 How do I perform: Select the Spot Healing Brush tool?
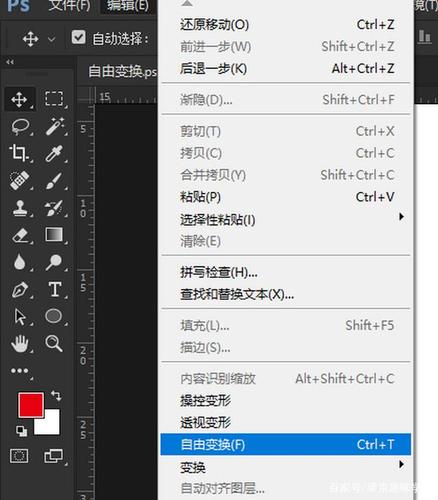click(x=19, y=181)
